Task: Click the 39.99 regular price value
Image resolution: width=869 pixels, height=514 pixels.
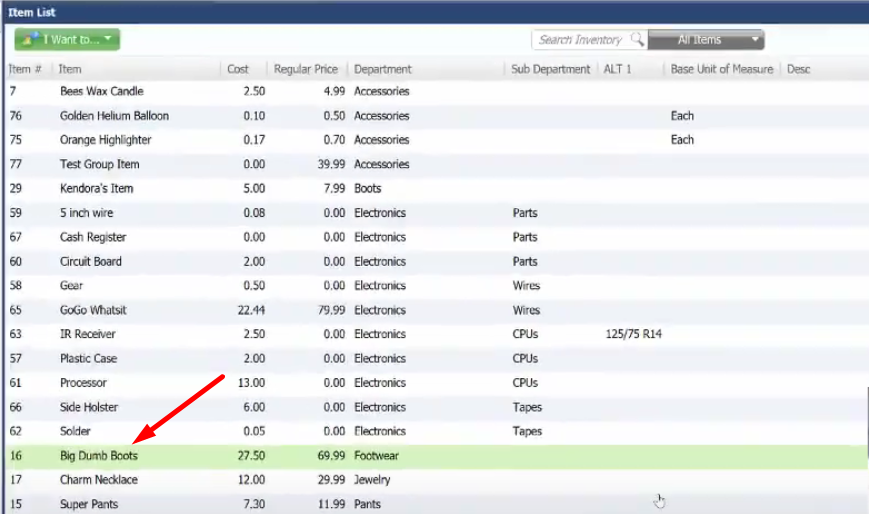Action: pos(331,164)
